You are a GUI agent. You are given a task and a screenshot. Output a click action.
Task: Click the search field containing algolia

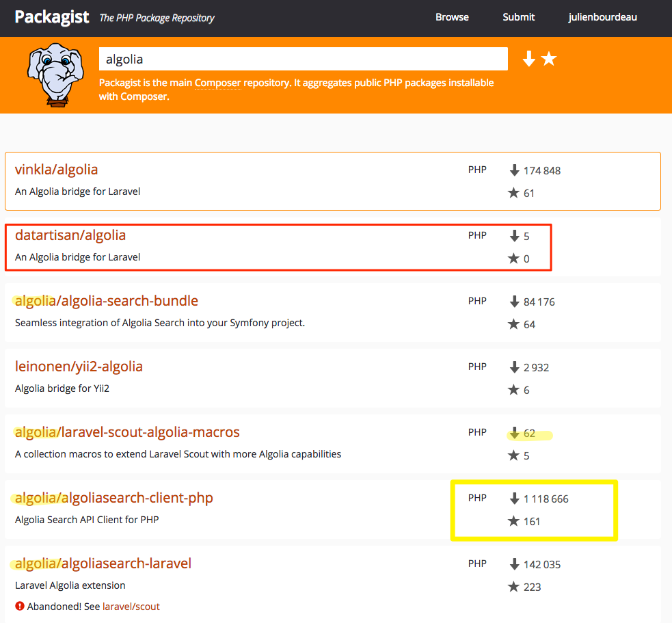click(x=304, y=59)
